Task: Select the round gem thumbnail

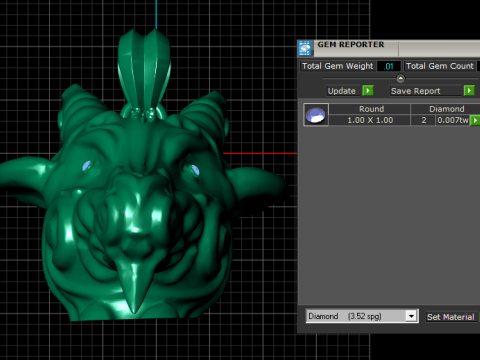Action: click(x=316, y=115)
